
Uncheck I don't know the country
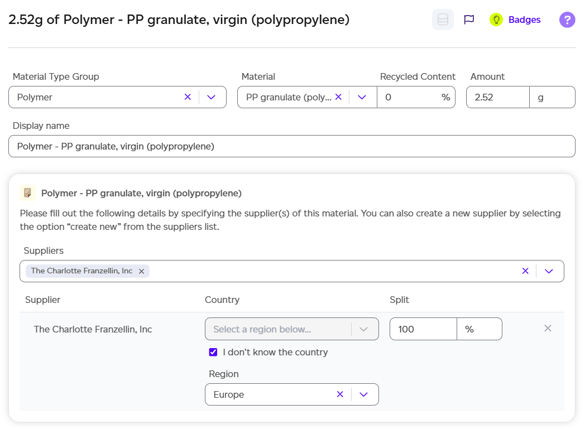[x=213, y=352]
